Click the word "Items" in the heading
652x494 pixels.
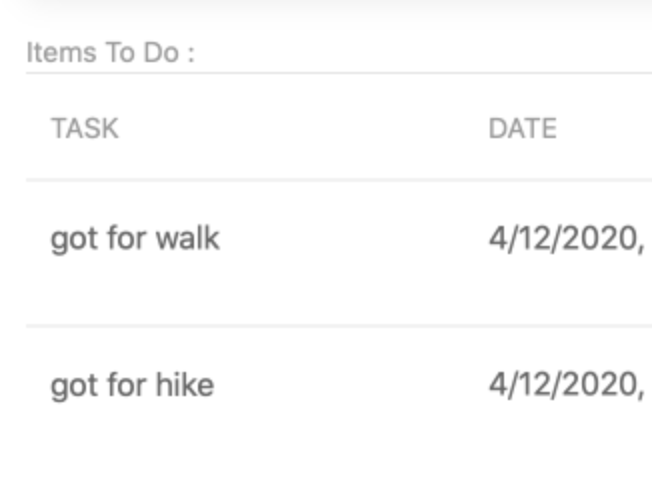tap(62, 52)
